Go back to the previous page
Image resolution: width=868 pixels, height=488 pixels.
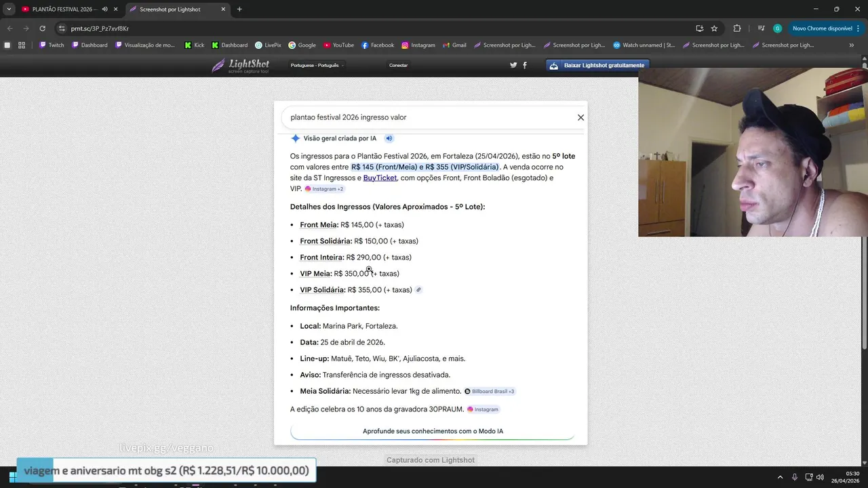click(x=9, y=28)
